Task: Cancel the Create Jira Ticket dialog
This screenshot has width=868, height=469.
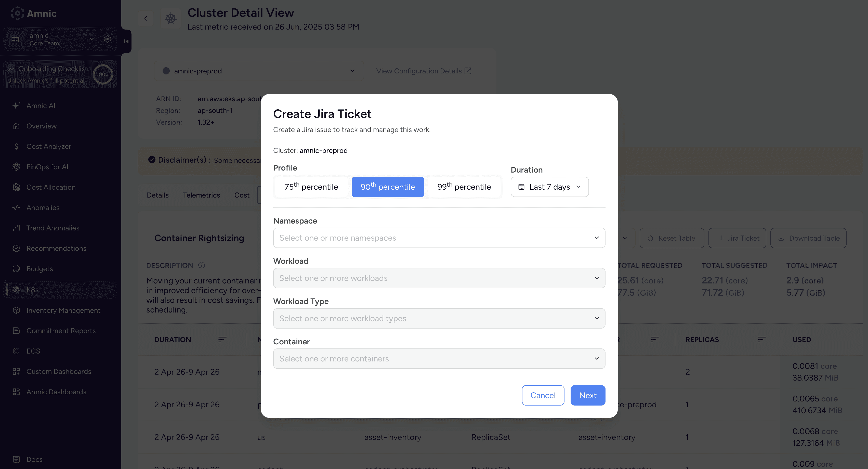Action: tap(543, 395)
